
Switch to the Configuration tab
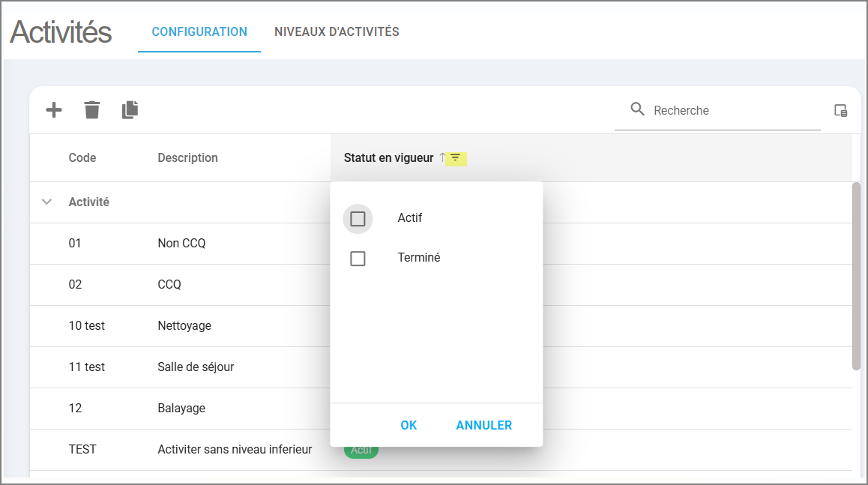click(199, 32)
